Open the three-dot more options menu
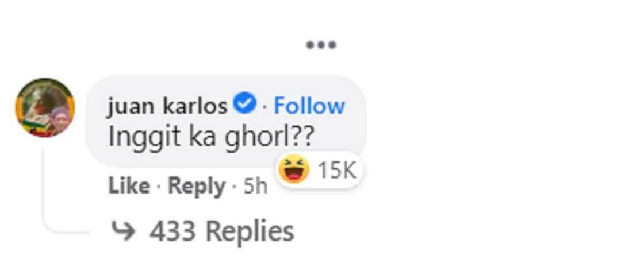Image resolution: width=644 pixels, height=263 pixels. click(x=321, y=45)
